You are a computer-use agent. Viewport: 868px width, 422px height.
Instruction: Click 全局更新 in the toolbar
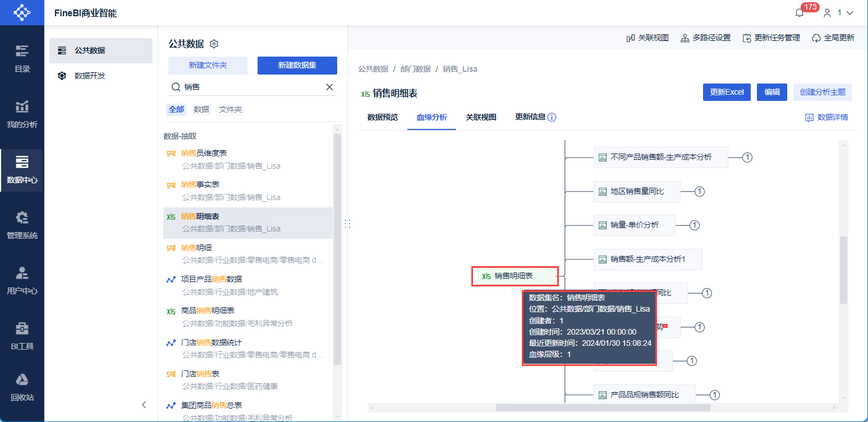pyautogui.click(x=833, y=38)
